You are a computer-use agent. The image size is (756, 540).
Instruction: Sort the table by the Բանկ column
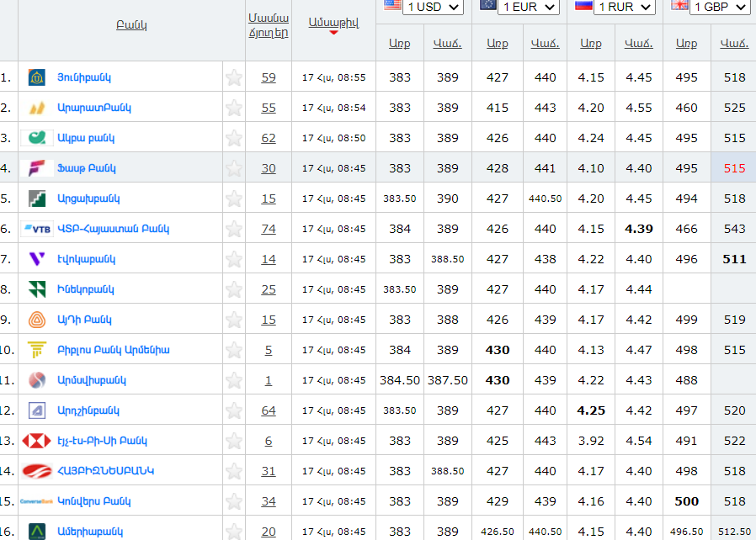coord(131,25)
